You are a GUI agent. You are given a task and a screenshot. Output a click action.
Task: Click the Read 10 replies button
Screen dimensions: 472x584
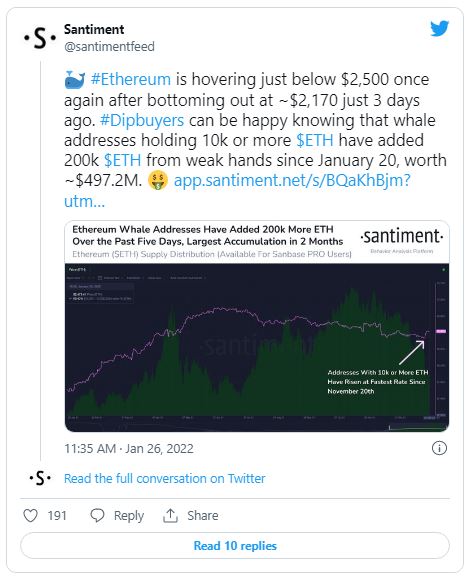[x=235, y=546]
